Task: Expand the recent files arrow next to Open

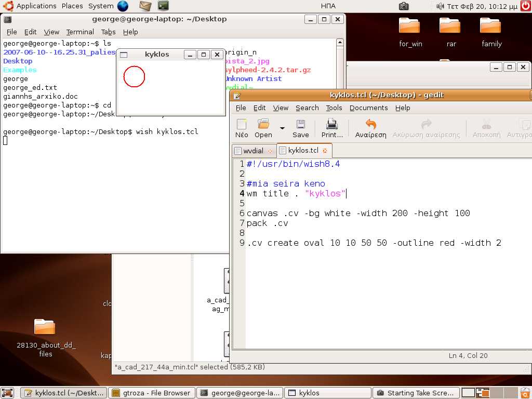Action: pyautogui.click(x=282, y=128)
